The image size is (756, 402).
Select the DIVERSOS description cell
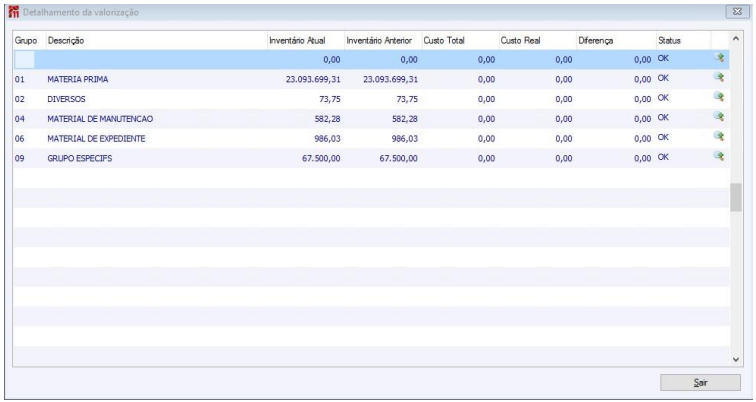click(66, 99)
